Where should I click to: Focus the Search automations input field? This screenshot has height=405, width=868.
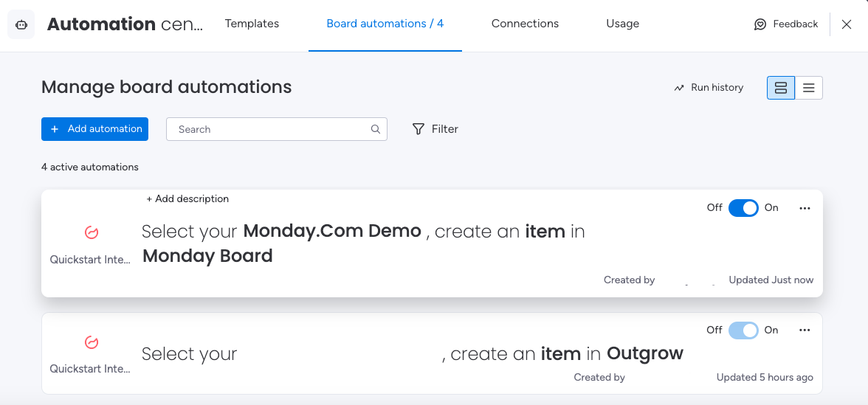(x=276, y=129)
